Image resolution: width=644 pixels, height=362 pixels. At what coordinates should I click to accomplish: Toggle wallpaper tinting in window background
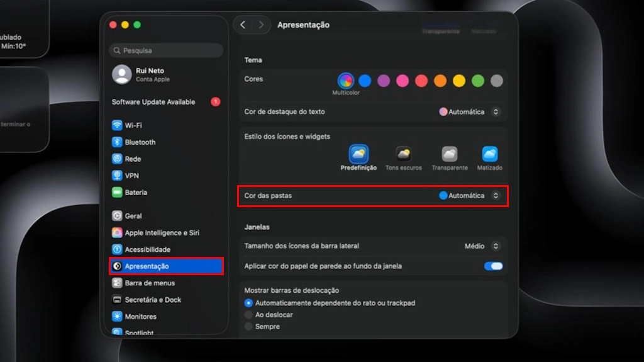pyautogui.click(x=493, y=266)
